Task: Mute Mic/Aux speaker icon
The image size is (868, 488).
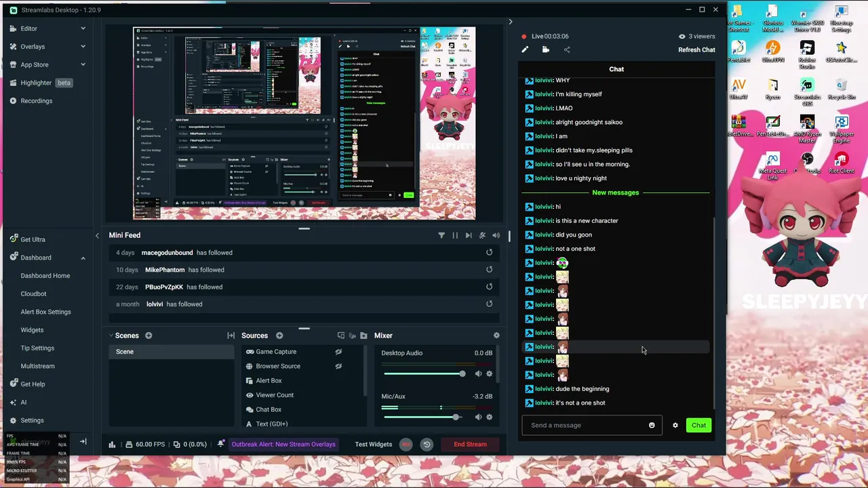Action: click(x=478, y=418)
